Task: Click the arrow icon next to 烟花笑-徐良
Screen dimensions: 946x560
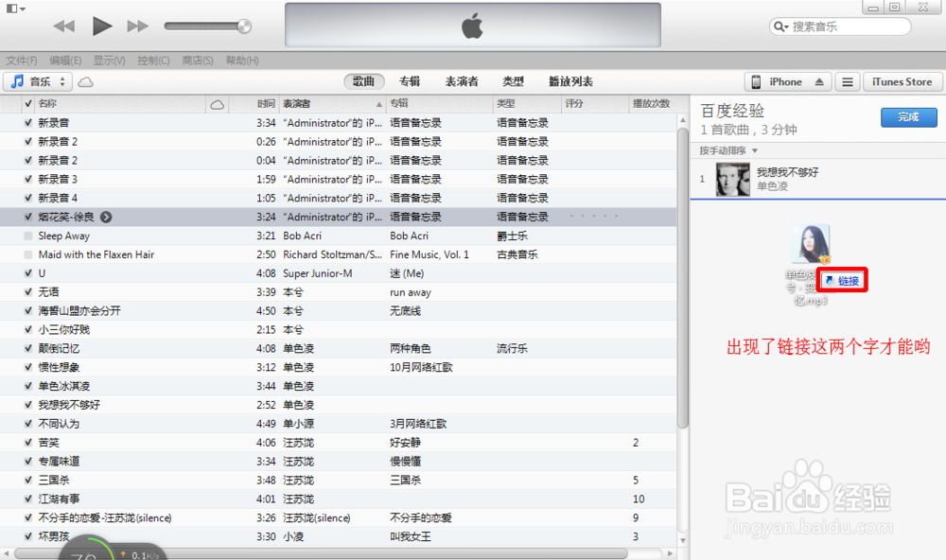Action: [106, 217]
